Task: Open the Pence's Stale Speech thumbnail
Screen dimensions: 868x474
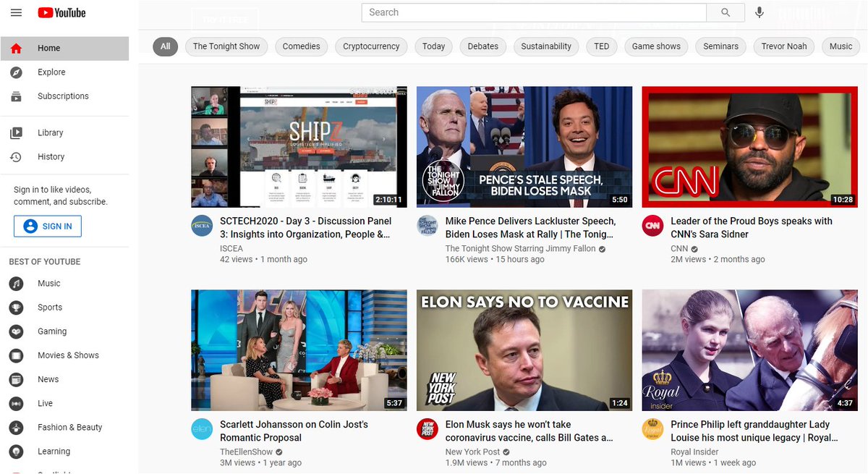Action: 524,147
